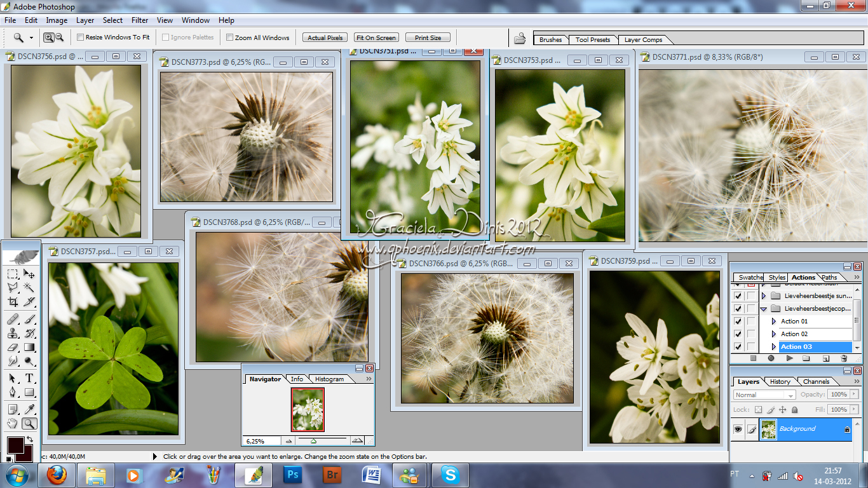
Task: Click the Actual Pixels button
Action: tap(325, 37)
